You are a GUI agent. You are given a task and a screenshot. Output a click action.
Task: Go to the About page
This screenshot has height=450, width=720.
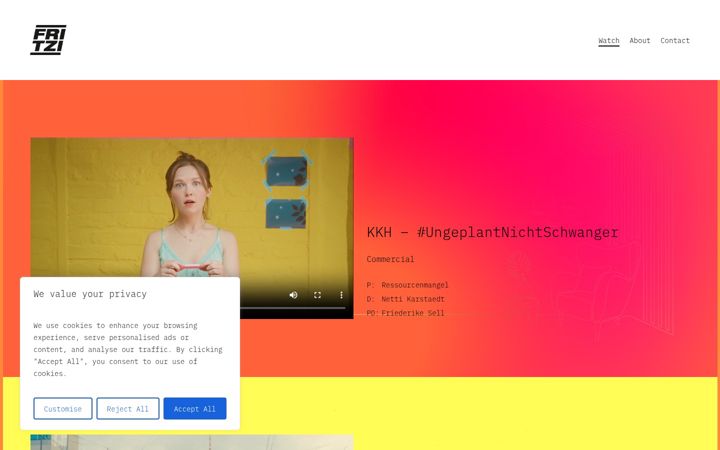tap(640, 40)
